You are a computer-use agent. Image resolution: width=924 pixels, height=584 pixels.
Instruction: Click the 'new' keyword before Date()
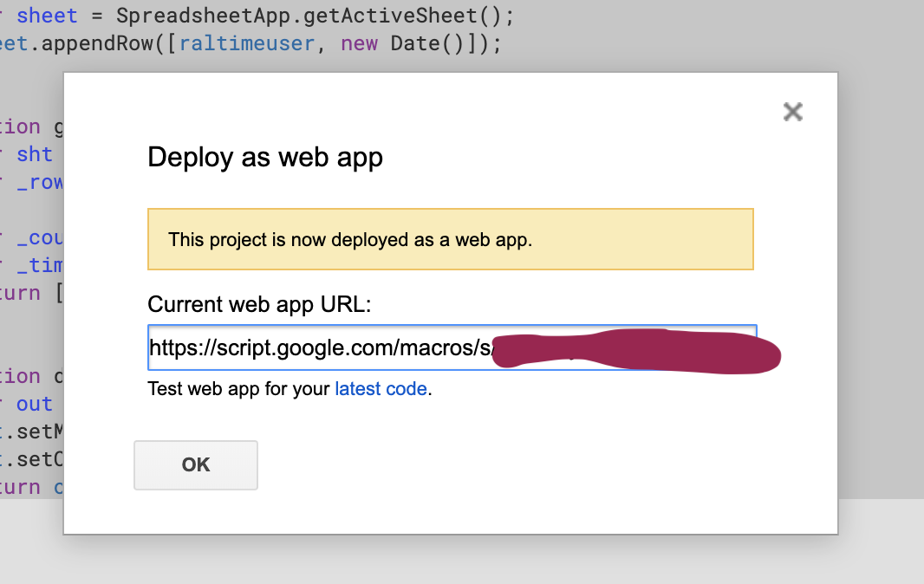(359, 43)
